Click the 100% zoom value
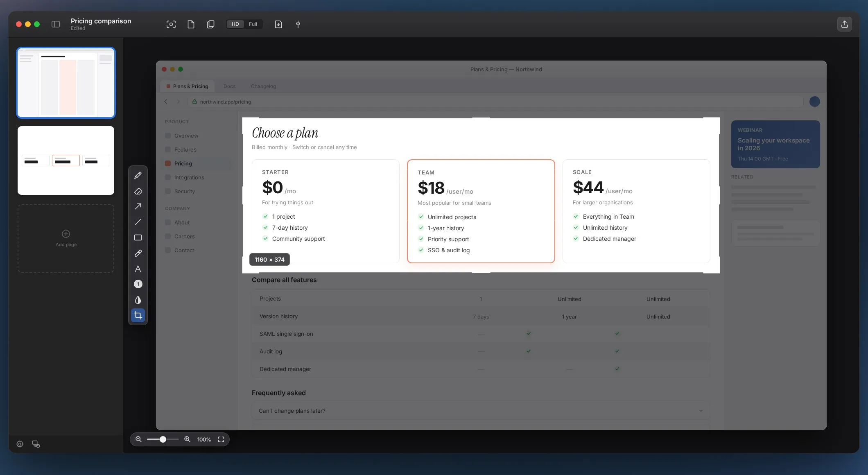The width and height of the screenshot is (868, 475). (x=204, y=439)
